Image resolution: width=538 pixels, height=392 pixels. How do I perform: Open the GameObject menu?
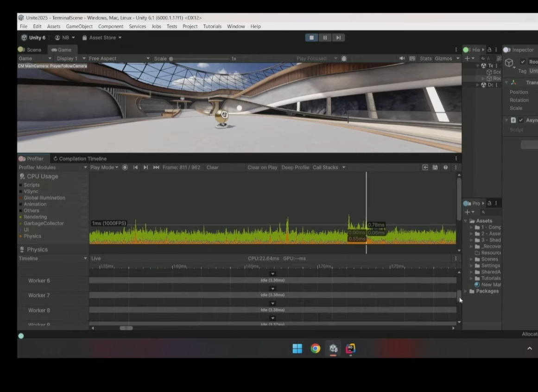tap(79, 26)
